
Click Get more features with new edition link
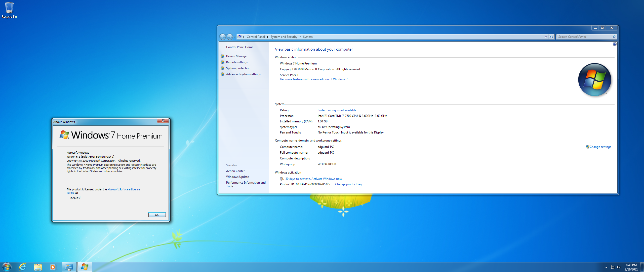pos(314,79)
